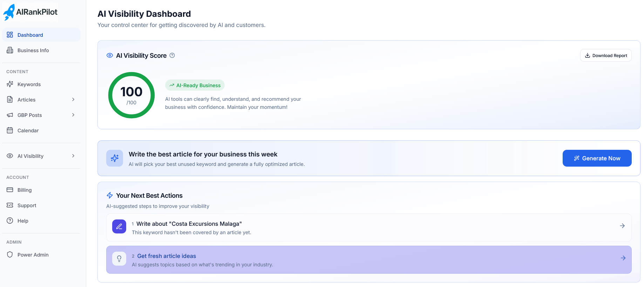Click the Billing card icon
Image resolution: width=644 pixels, height=287 pixels.
click(x=10, y=190)
